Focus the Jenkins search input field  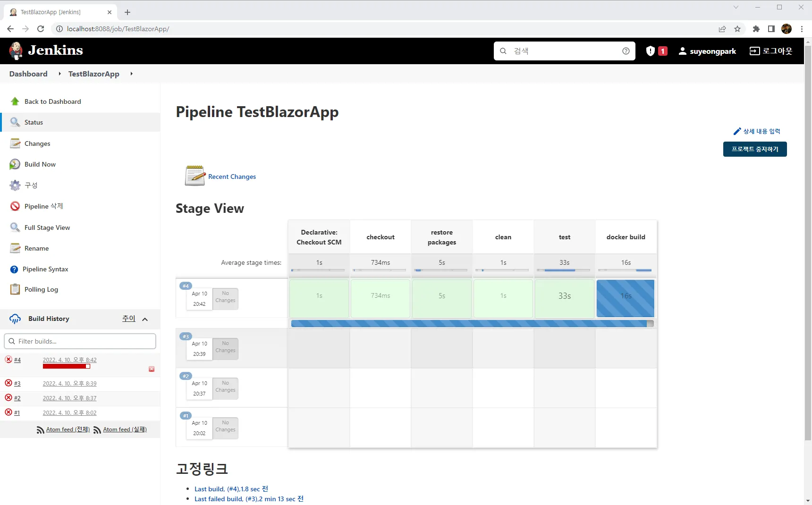(565, 51)
